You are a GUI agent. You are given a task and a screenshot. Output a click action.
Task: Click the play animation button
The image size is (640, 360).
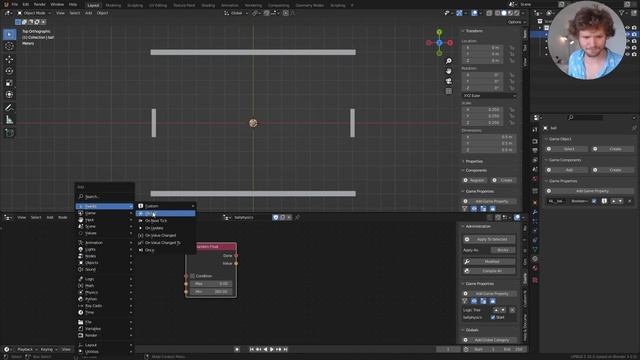[272, 349]
